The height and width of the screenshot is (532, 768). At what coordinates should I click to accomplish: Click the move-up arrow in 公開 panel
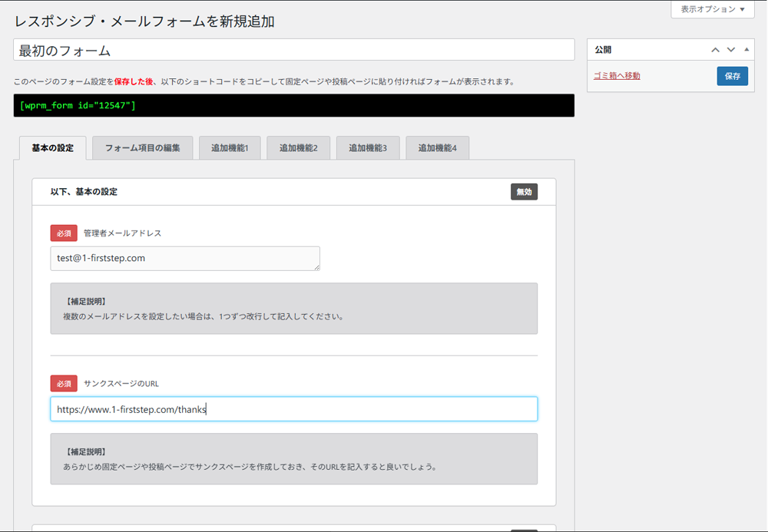coord(715,50)
